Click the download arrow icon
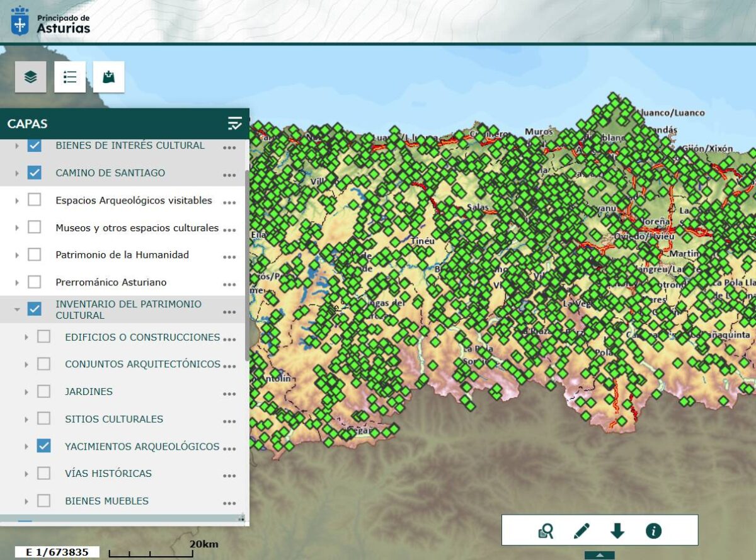This screenshot has height=560, width=756. coord(617,531)
